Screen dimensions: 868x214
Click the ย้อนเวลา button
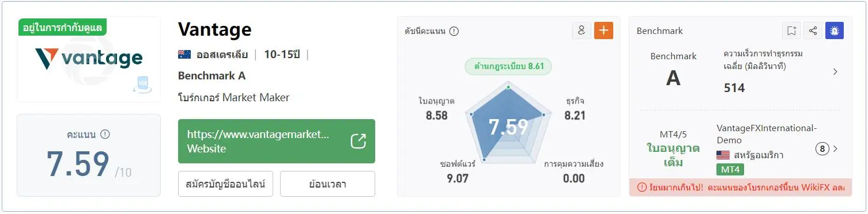(x=327, y=184)
